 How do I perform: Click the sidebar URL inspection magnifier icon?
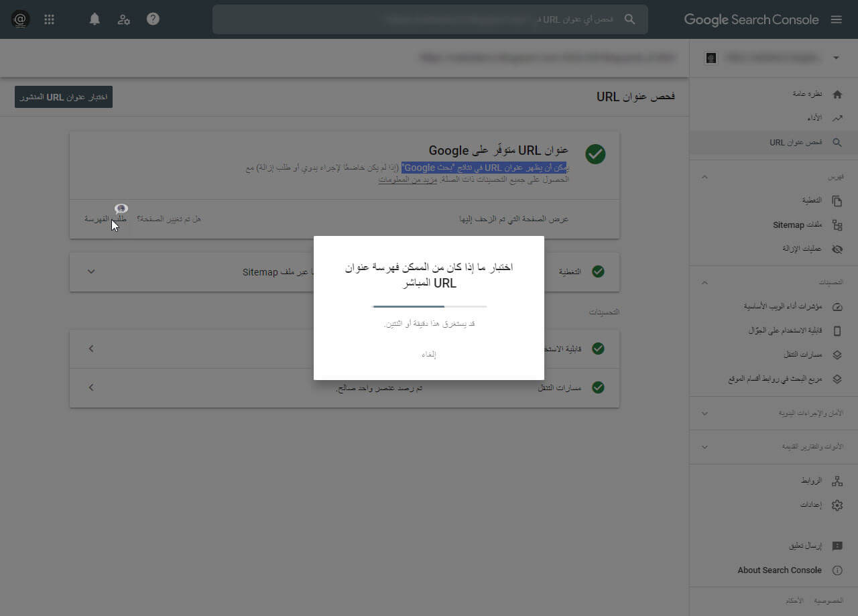tap(837, 143)
